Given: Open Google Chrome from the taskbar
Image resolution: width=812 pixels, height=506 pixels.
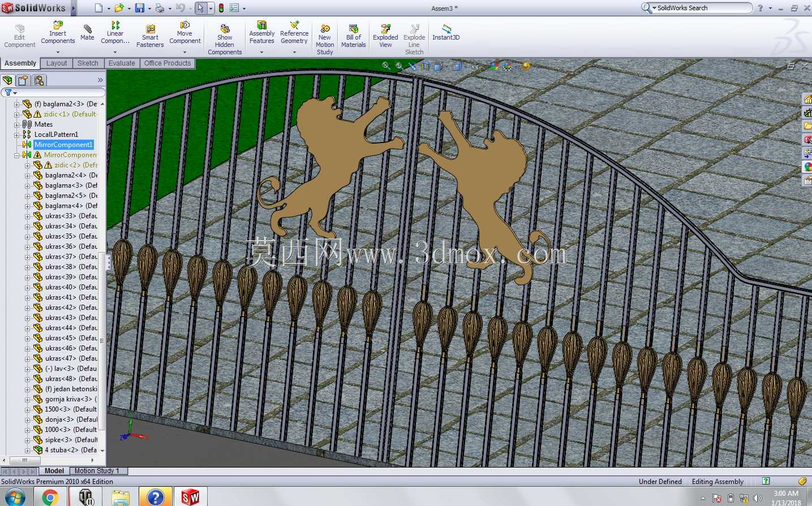Looking at the screenshot, I should (50, 498).
